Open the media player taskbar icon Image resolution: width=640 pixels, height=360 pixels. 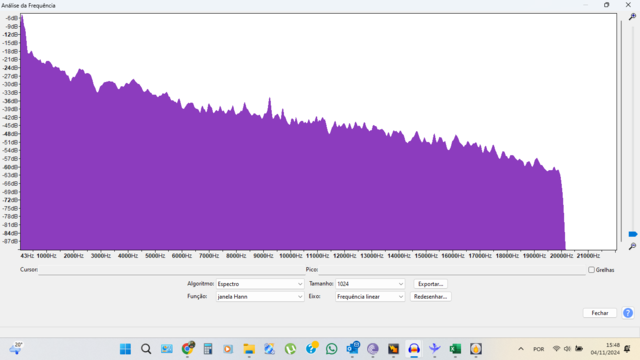228,349
